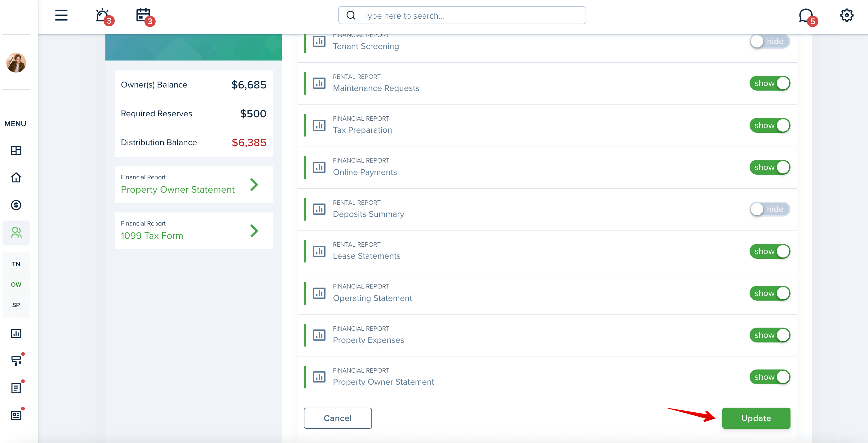The width and height of the screenshot is (868, 443).
Task: Expand Property Owner Statement card chevron
Action: click(x=255, y=184)
